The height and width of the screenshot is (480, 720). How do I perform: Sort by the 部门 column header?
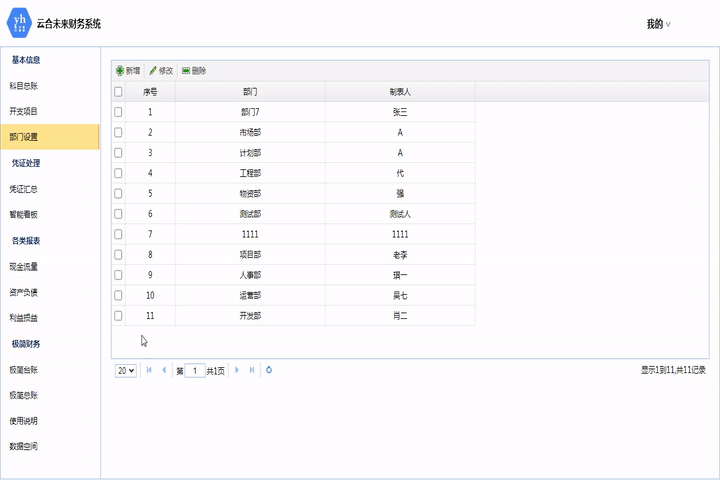click(x=250, y=91)
